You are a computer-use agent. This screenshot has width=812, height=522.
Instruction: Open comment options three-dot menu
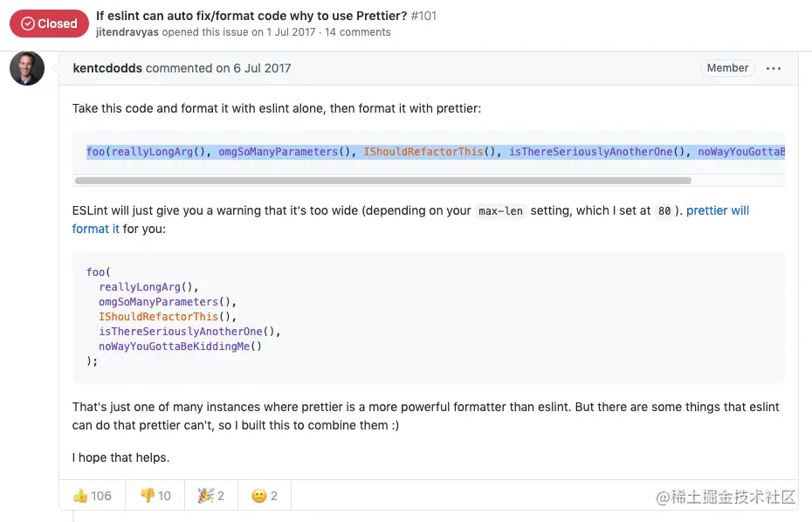774,68
